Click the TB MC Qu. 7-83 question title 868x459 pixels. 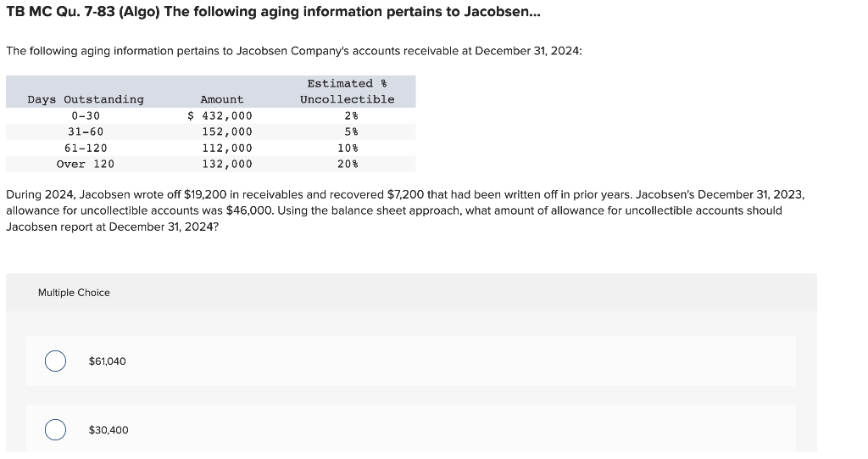(x=274, y=12)
